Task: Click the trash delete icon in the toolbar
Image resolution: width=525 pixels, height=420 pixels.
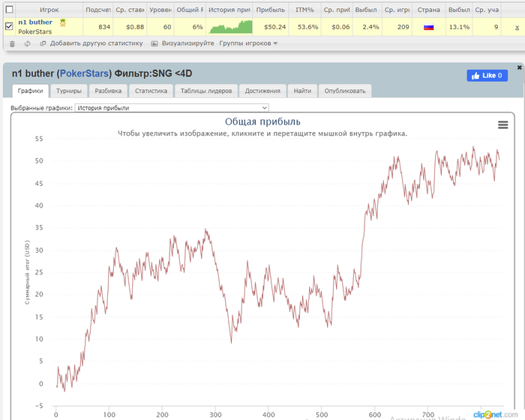Action: pyautogui.click(x=12, y=43)
